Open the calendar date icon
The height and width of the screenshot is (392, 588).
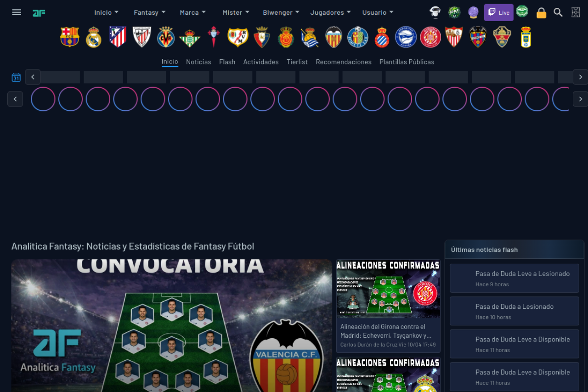[16, 77]
